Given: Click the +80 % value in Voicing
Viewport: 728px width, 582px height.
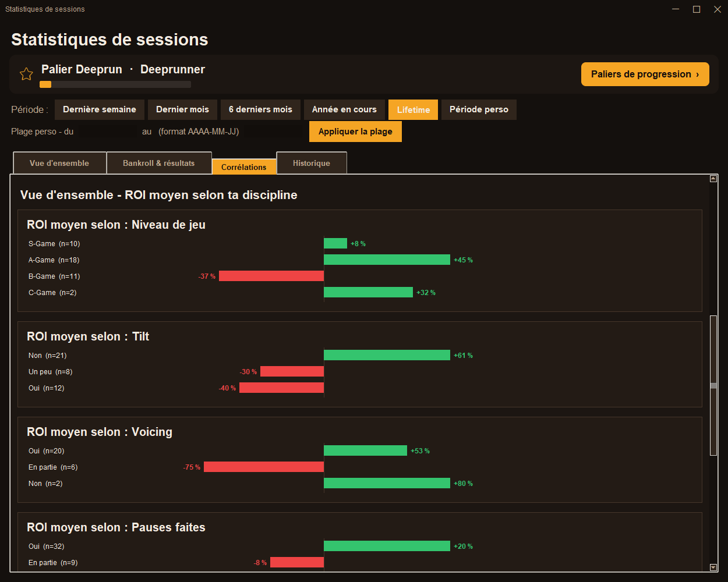Looking at the screenshot, I should coord(463,484).
